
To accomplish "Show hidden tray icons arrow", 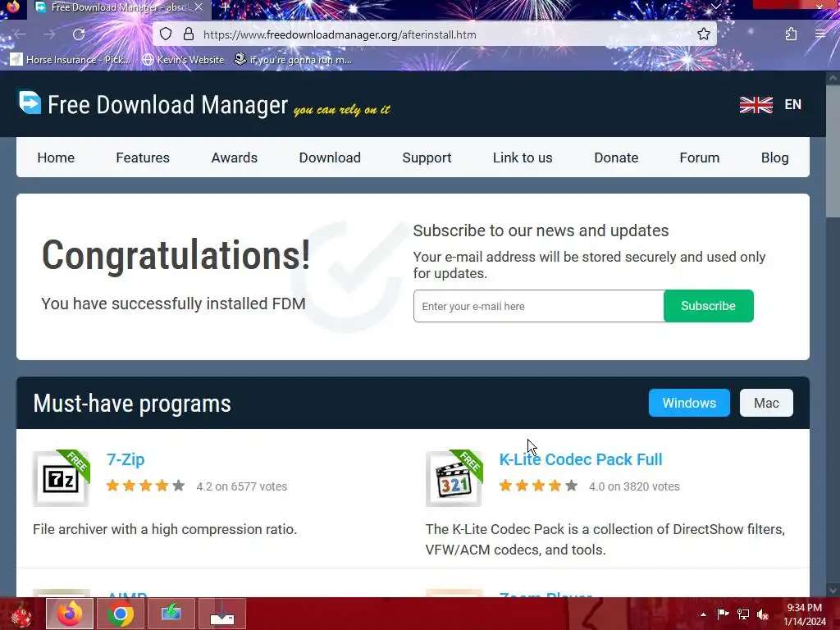I will point(703,614).
